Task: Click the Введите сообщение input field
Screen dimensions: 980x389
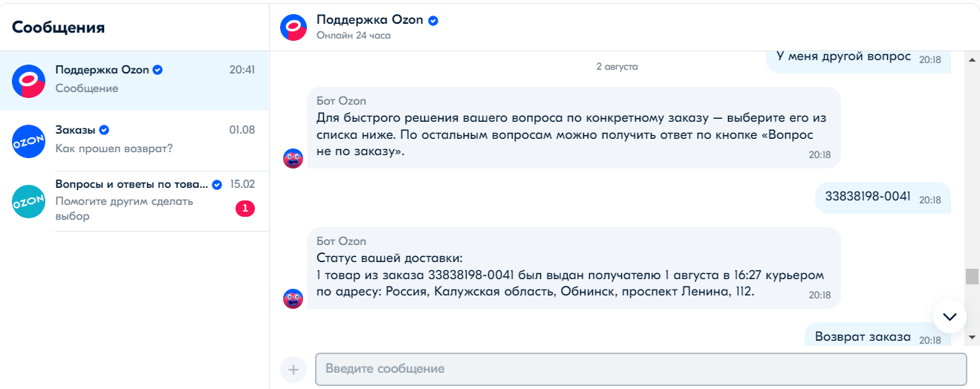Action: (x=640, y=369)
